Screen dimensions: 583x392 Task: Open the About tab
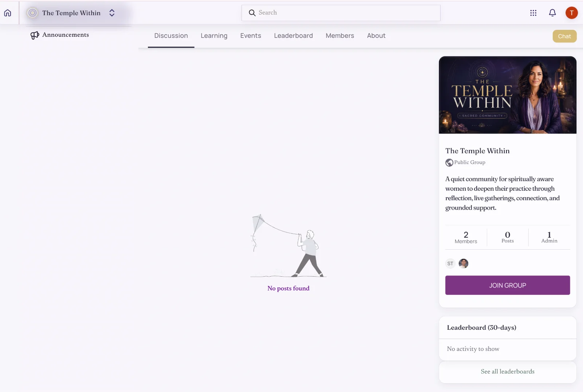coord(376,36)
